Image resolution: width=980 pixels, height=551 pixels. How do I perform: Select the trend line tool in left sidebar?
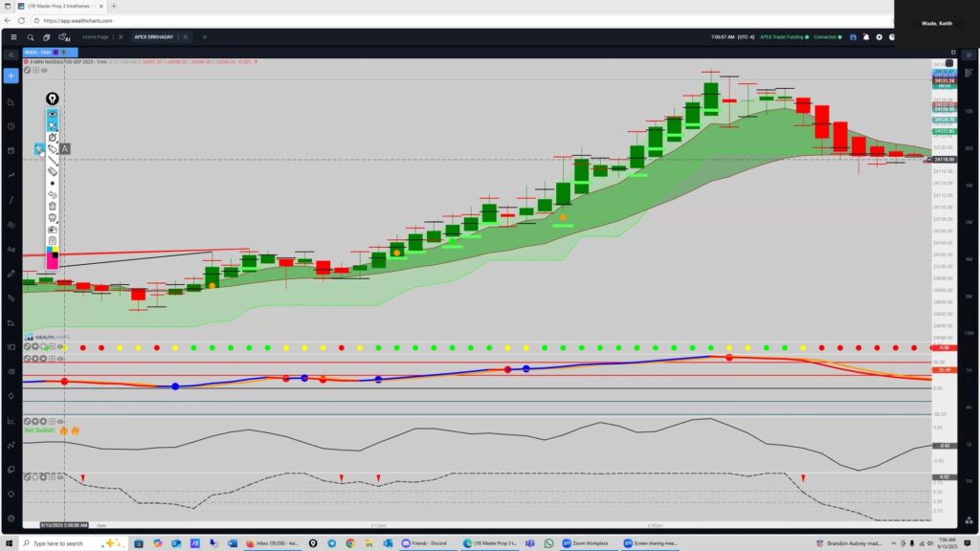click(x=11, y=200)
